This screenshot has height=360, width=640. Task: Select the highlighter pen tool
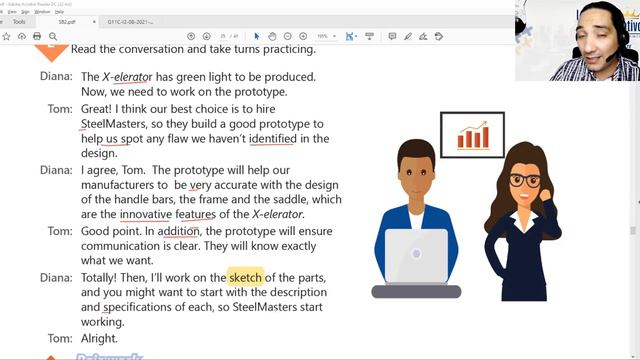[408, 36]
